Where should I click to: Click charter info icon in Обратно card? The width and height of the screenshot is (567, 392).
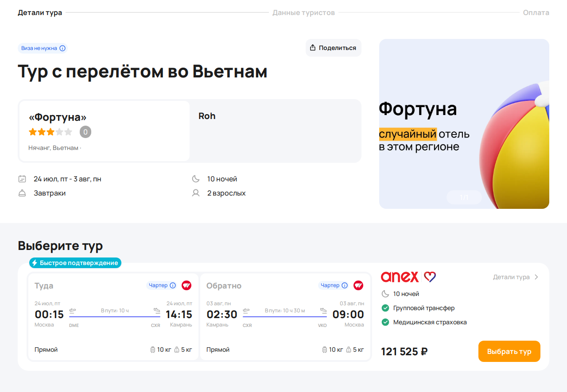tap(345, 285)
